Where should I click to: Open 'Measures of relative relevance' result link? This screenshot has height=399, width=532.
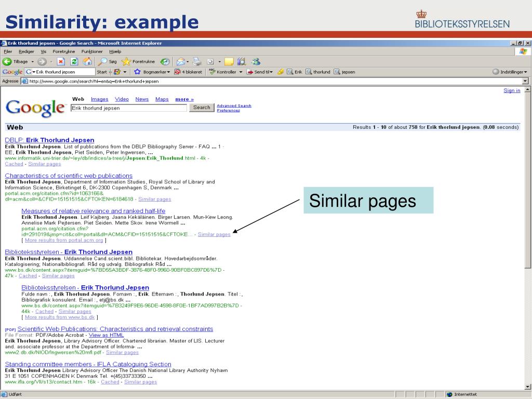tap(94, 211)
